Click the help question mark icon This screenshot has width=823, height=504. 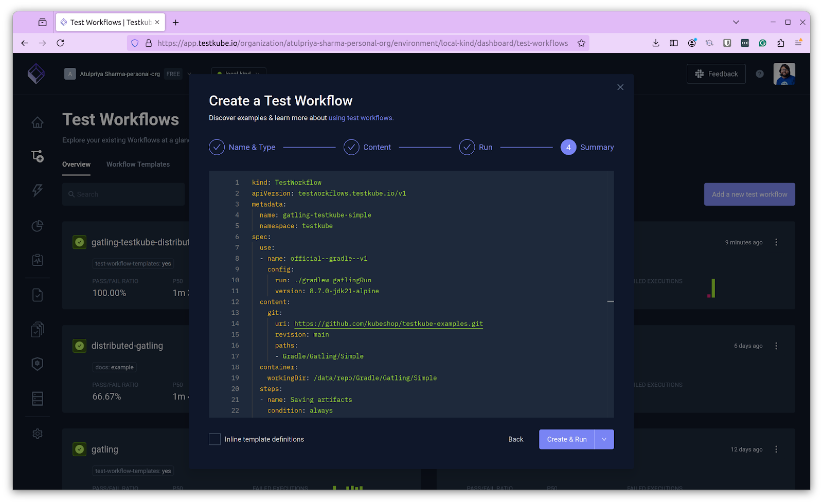(x=760, y=74)
